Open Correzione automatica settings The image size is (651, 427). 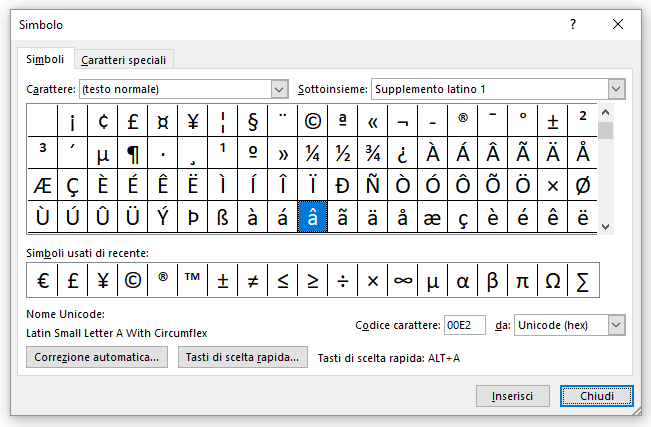pos(97,357)
